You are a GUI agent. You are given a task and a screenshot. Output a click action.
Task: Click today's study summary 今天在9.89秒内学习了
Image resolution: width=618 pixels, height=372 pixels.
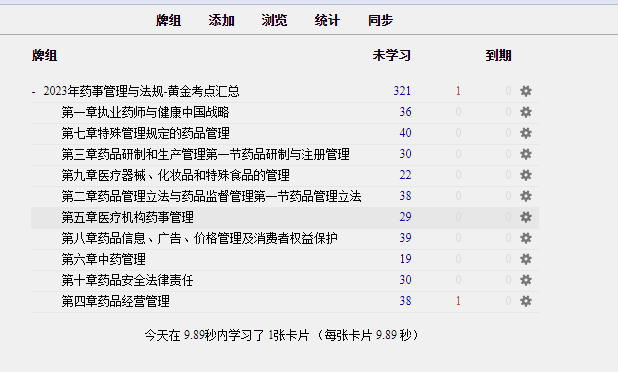pyautogui.click(x=281, y=335)
